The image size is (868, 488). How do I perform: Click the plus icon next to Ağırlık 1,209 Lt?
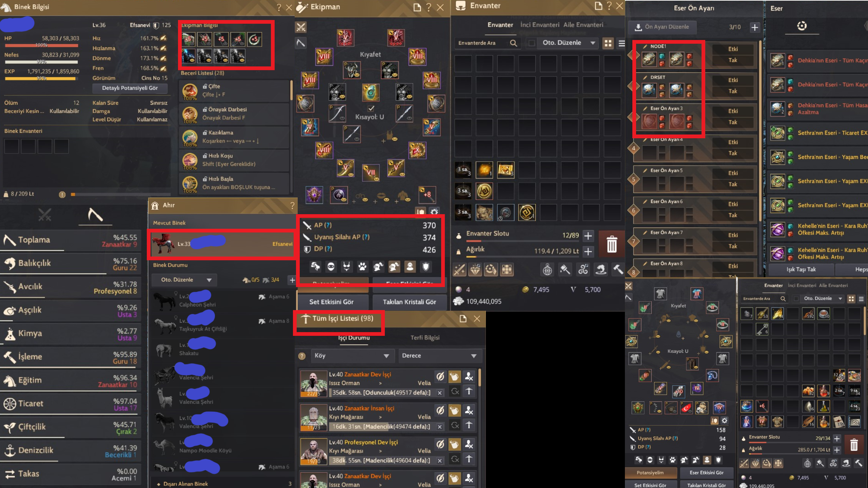click(x=588, y=251)
